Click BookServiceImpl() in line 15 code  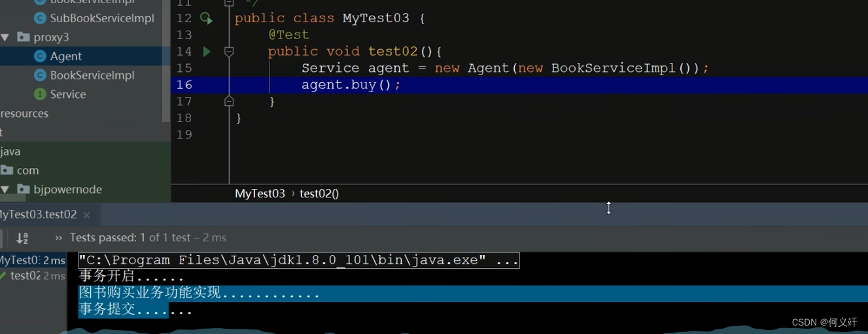point(621,68)
